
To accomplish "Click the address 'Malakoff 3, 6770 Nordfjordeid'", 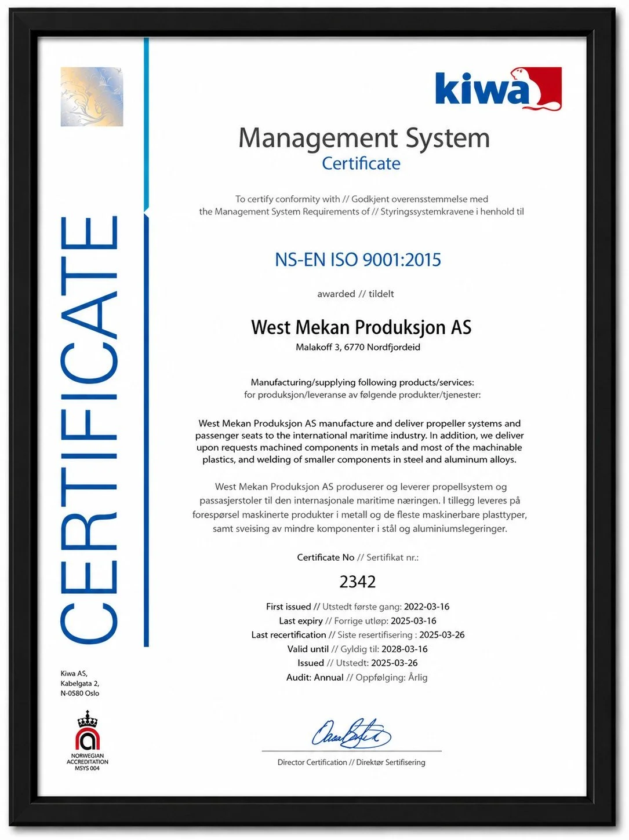I will click(358, 347).
